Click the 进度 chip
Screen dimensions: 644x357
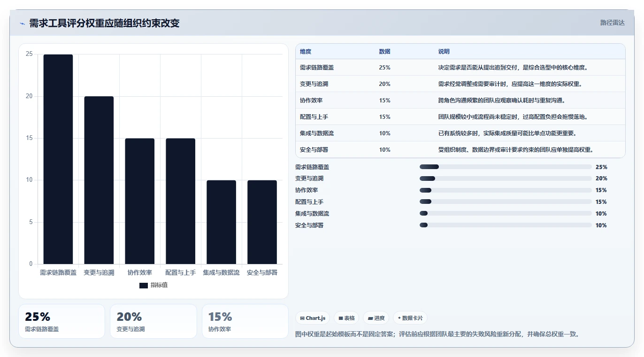tap(376, 318)
